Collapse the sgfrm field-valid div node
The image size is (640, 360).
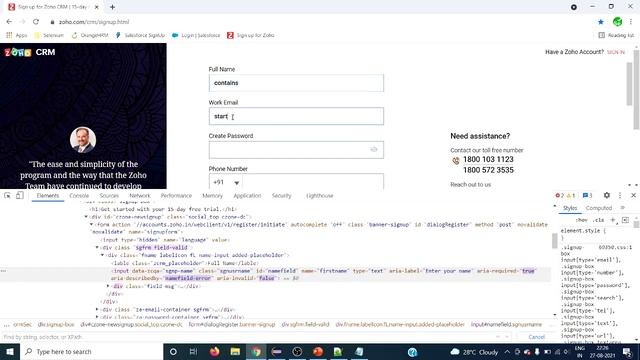pos(97,247)
